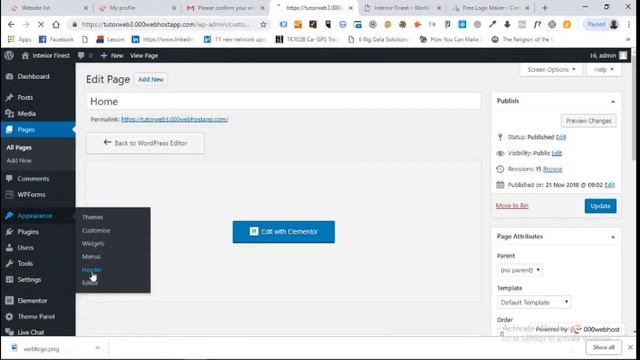Click the New button in admin bar
The height and width of the screenshot is (360, 640).
point(112,56)
